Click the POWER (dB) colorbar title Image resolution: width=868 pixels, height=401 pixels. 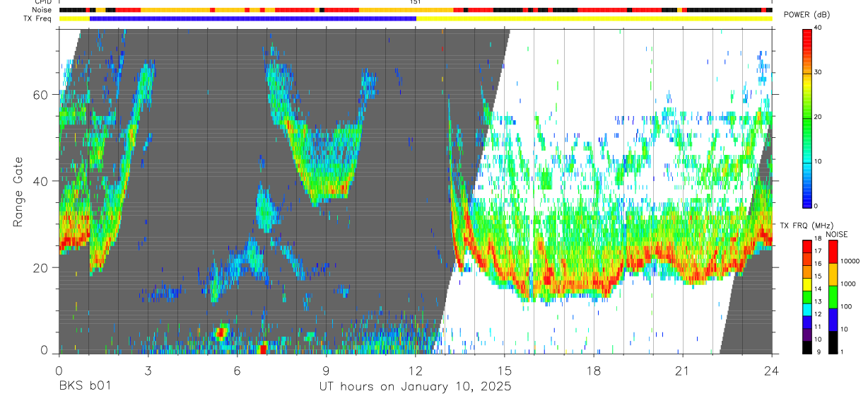click(807, 16)
